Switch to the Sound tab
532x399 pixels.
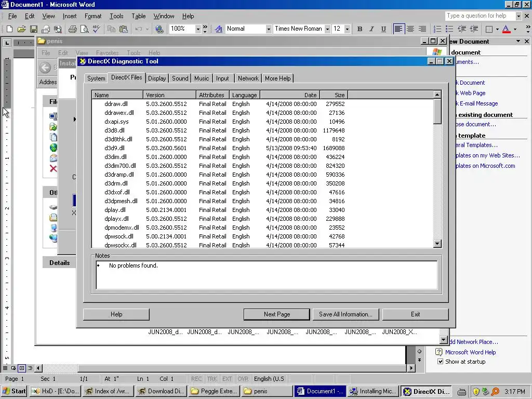coord(180,78)
